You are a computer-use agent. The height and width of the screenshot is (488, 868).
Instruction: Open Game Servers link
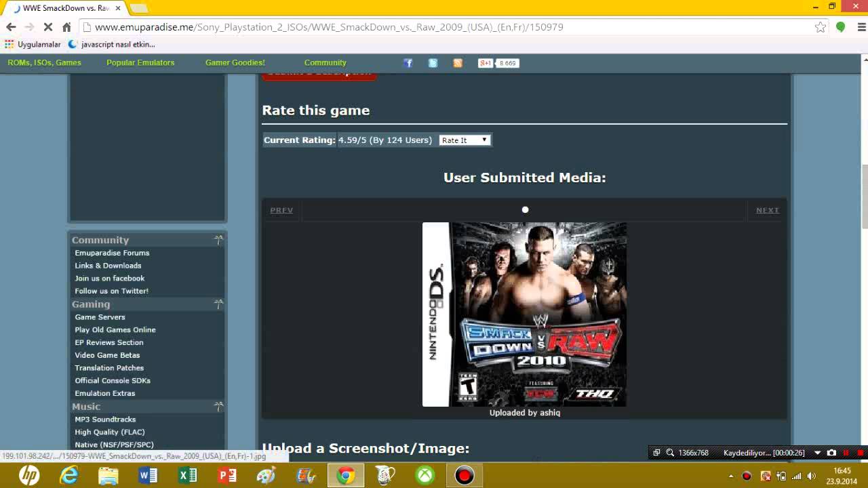coord(100,317)
